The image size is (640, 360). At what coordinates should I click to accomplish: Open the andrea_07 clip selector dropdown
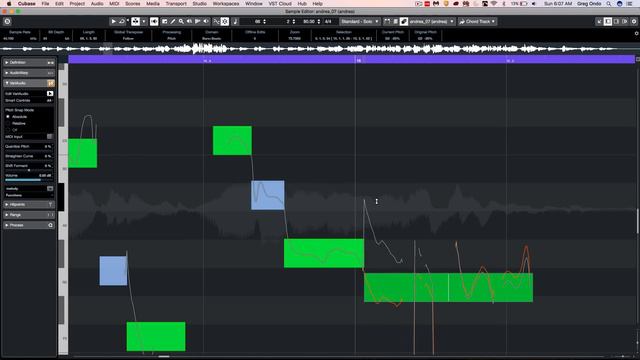coord(431,21)
